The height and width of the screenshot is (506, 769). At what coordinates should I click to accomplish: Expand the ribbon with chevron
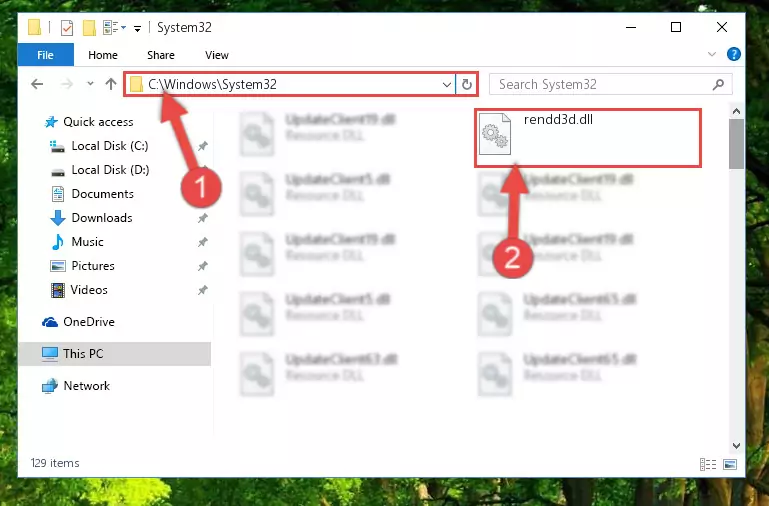712,54
